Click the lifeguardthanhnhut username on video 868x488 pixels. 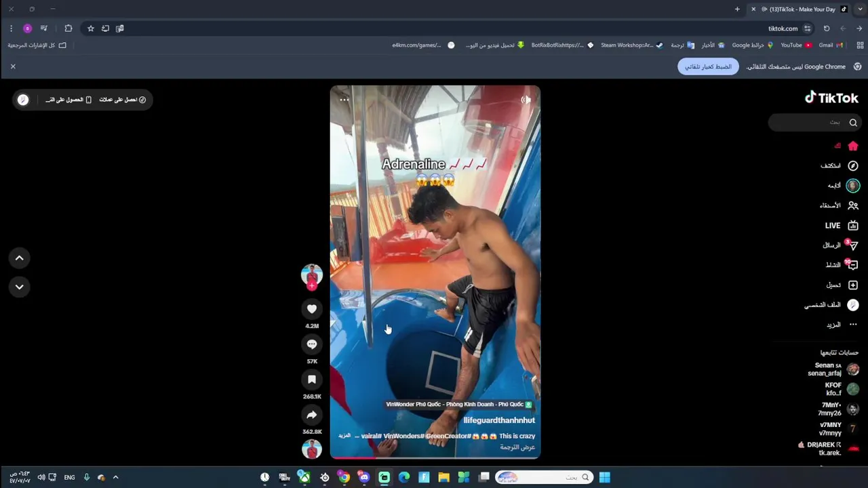(x=499, y=420)
